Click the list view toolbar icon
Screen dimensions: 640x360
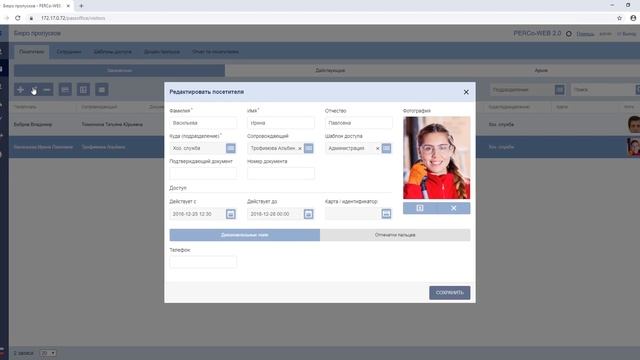pos(102,89)
